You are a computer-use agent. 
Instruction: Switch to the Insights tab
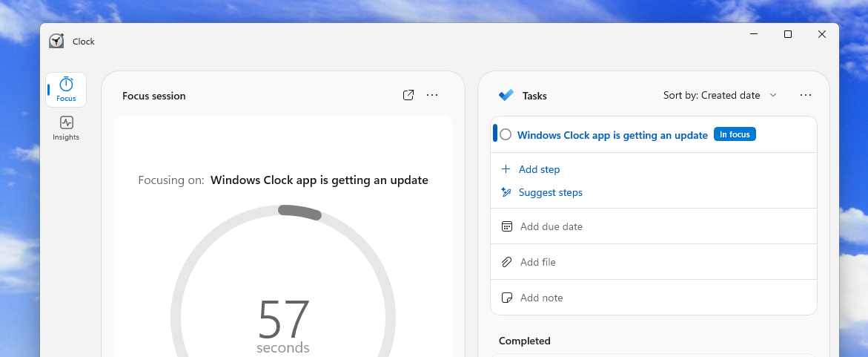pyautogui.click(x=66, y=128)
